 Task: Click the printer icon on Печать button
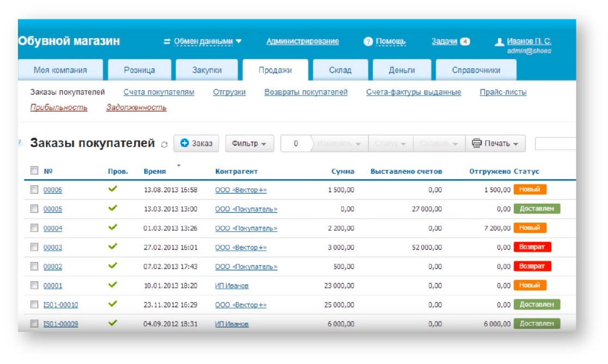click(x=477, y=143)
